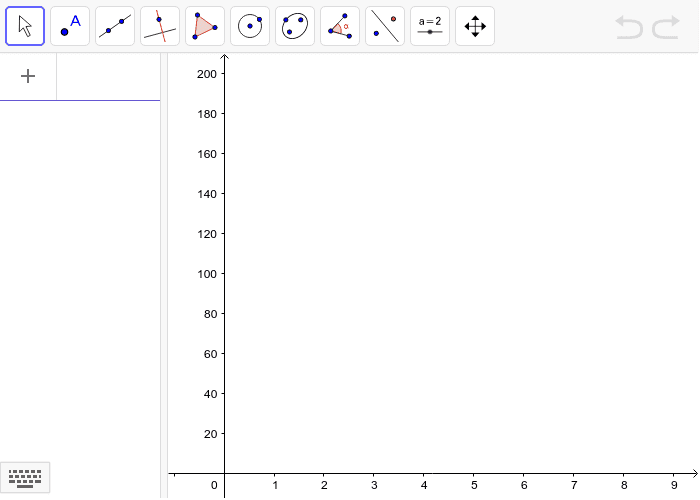Viewport: 700px width, 500px height.
Task: Click y-axis label 20
Action: [x=210, y=434]
